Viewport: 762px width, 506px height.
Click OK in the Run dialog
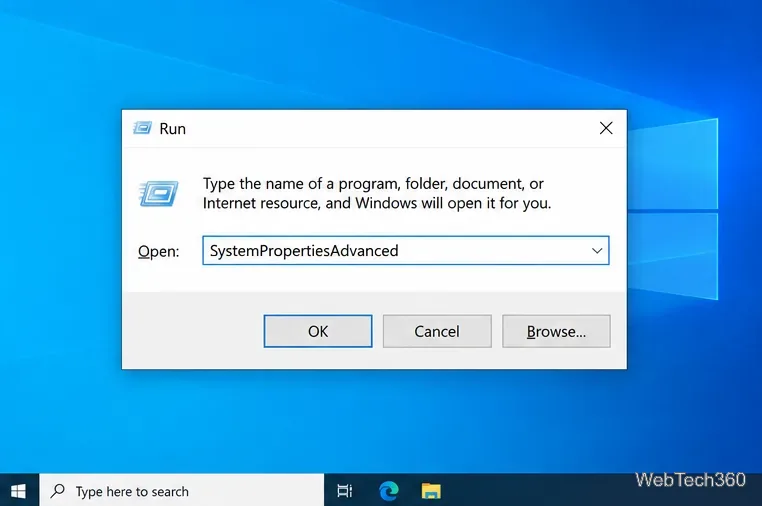pyautogui.click(x=318, y=331)
